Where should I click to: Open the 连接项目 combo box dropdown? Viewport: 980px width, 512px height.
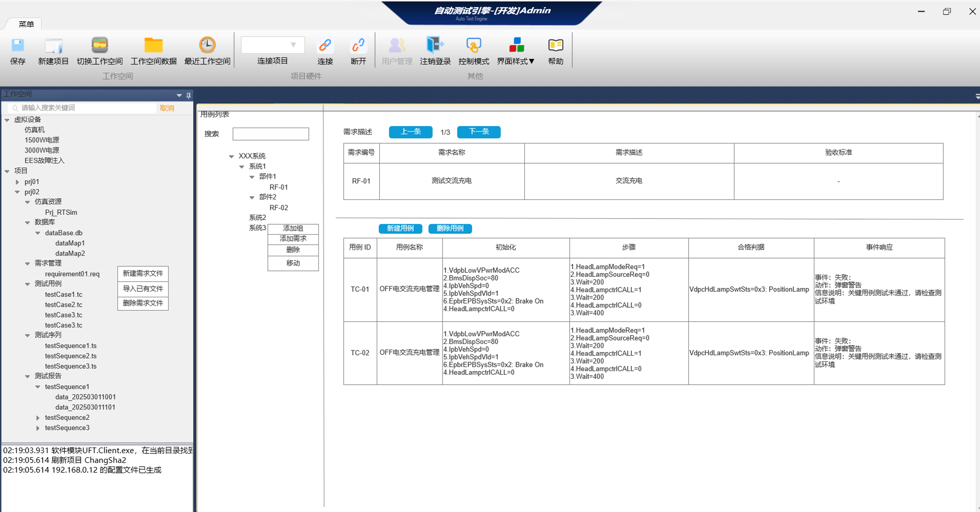click(293, 45)
